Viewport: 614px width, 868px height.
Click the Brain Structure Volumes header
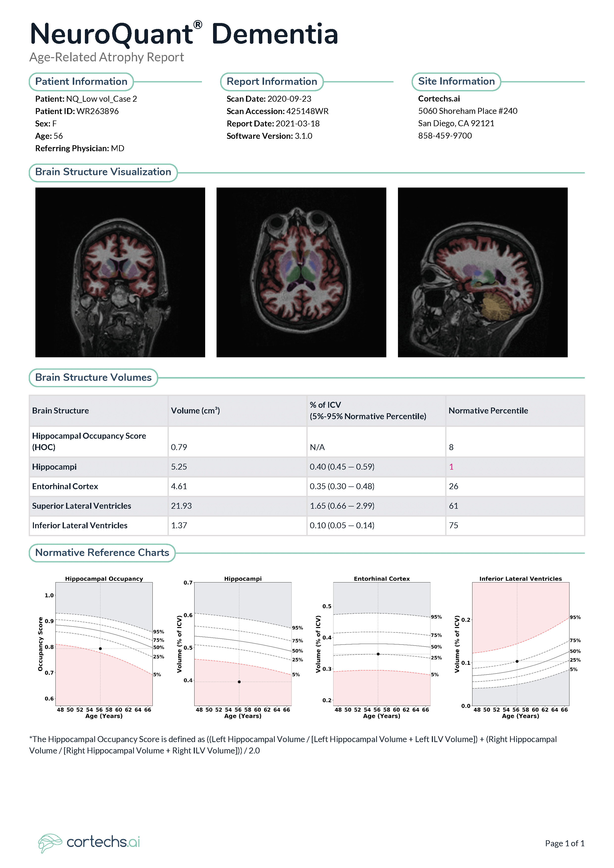pyautogui.click(x=93, y=378)
